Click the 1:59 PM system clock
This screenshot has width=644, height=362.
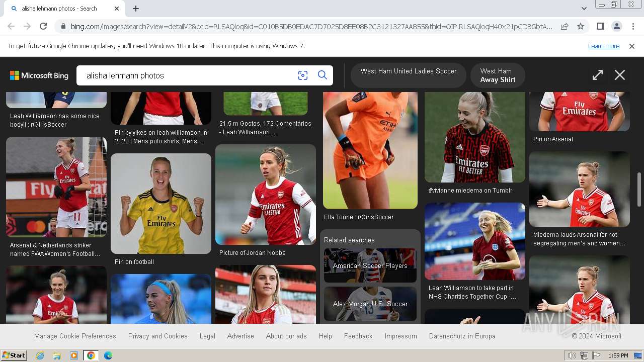(618, 355)
